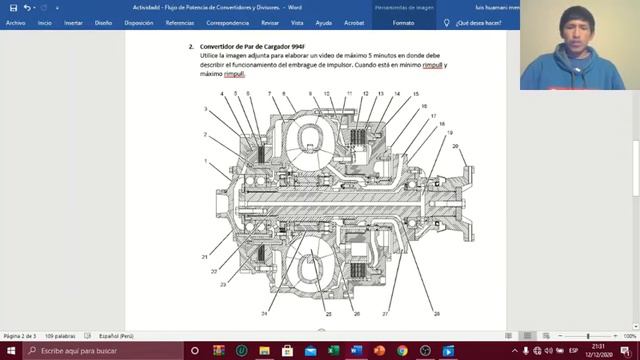Show hidden system tray icons
Image resolution: width=640 pixels, height=360 pixels.
pyautogui.click(x=515, y=351)
